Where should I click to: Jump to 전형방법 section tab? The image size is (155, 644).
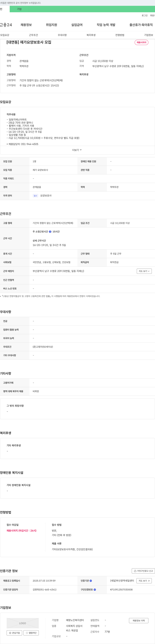coord(120,35)
